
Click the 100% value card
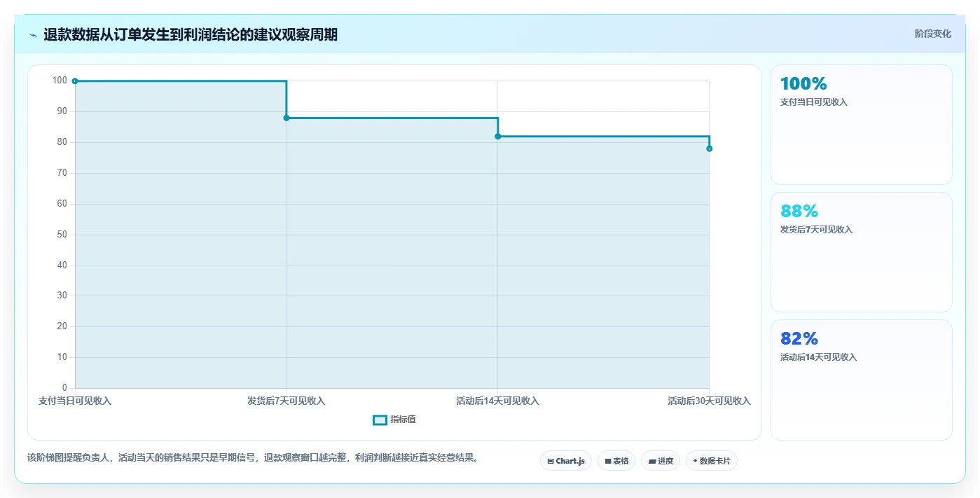862,125
